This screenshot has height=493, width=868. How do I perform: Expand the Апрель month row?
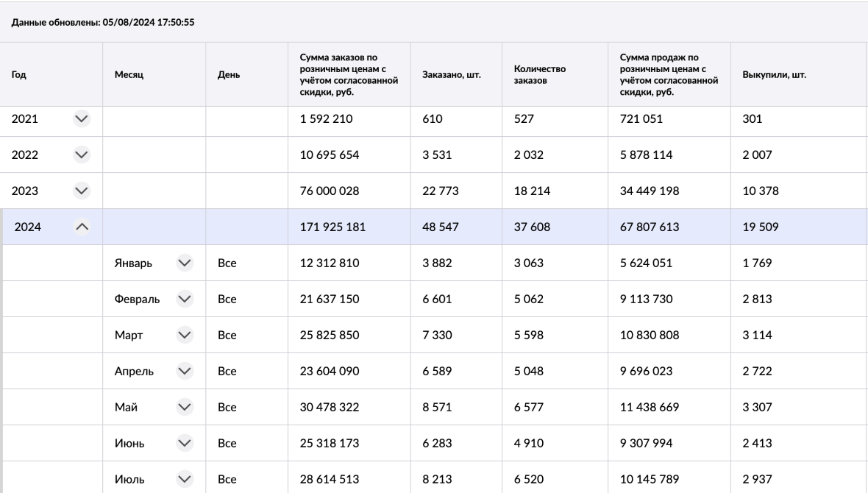click(185, 371)
